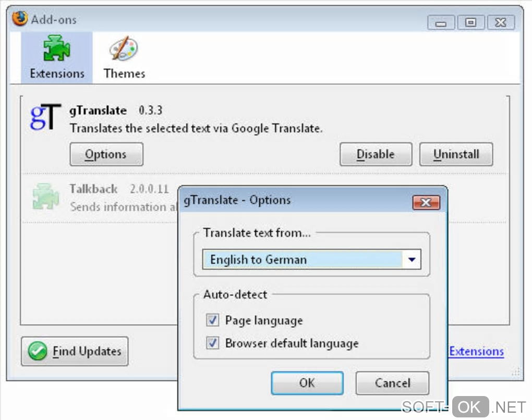Viewport: 532px width, 420px height.
Task: Close the gTranslate Options dialog
Action: 426,203
